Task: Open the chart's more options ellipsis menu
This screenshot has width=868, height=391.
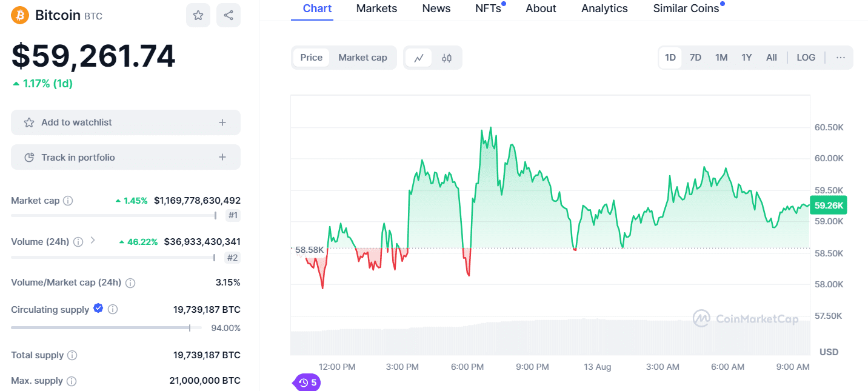Action: [841, 57]
